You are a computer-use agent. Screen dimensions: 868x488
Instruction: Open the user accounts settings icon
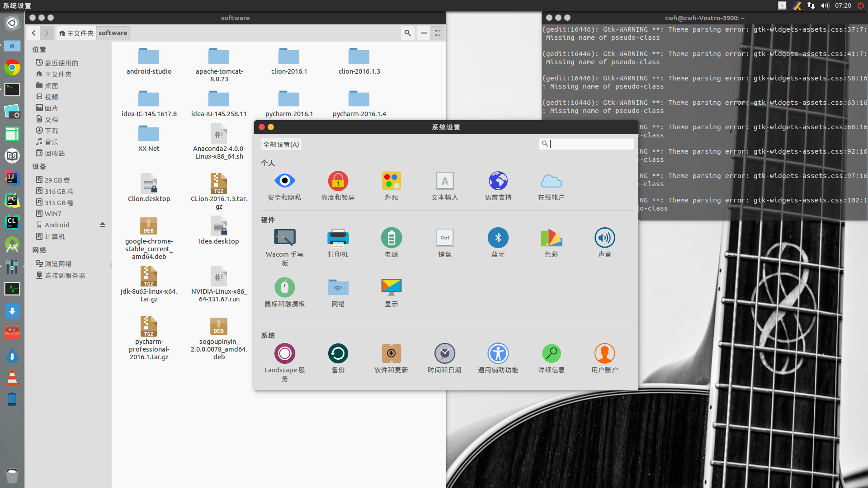(x=604, y=354)
